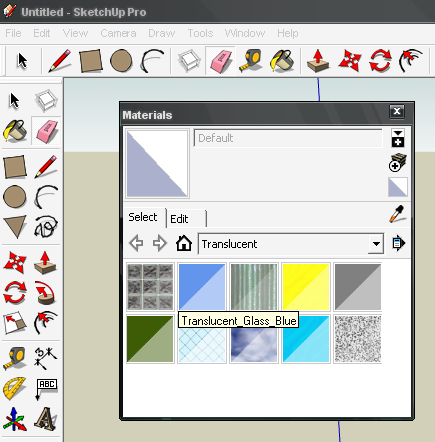The width and height of the screenshot is (435, 442).
Task: Select the Polygon triangle tool
Action: point(15,227)
